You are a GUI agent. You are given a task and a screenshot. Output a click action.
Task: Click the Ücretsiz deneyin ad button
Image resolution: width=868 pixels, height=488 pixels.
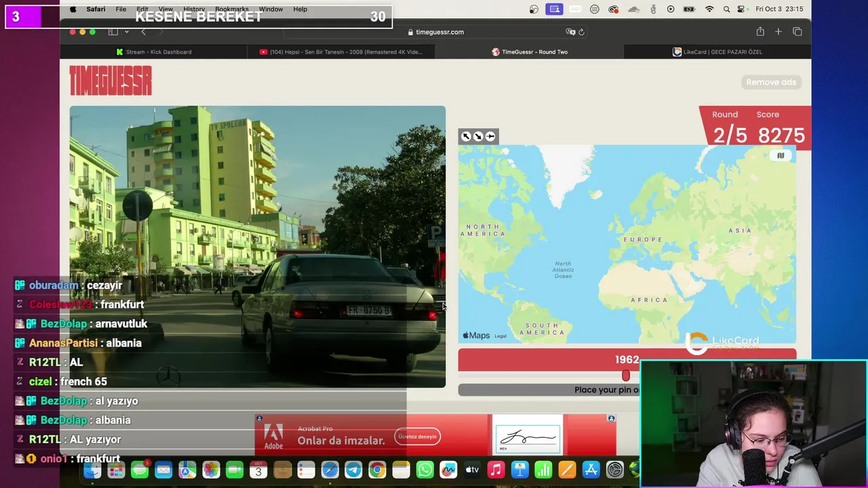[x=417, y=436]
